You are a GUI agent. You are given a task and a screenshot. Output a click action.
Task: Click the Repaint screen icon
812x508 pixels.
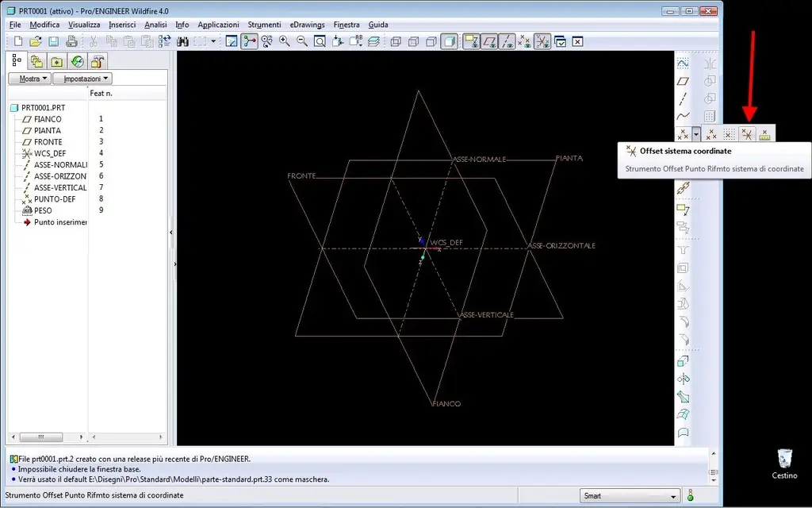tap(232, 41)
